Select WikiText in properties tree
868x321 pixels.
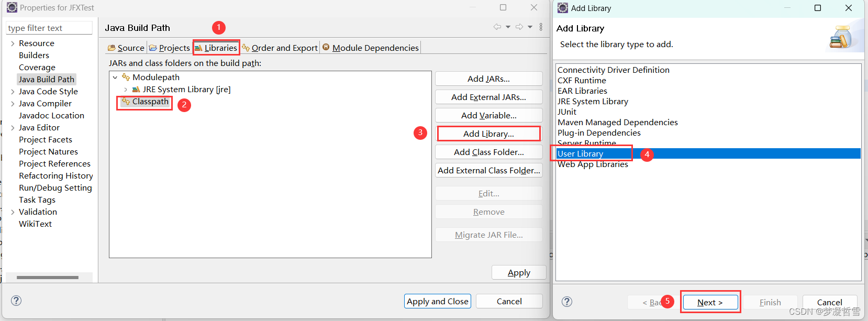coord(35,224)
